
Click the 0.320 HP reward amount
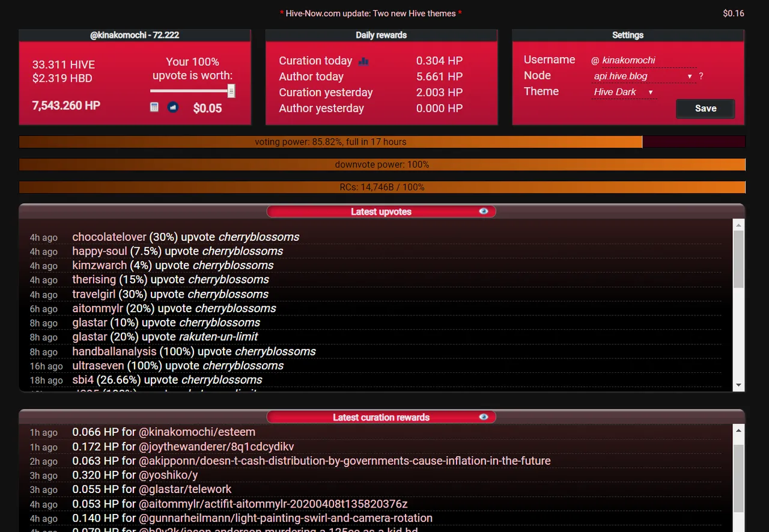click(x=96, y=475)
